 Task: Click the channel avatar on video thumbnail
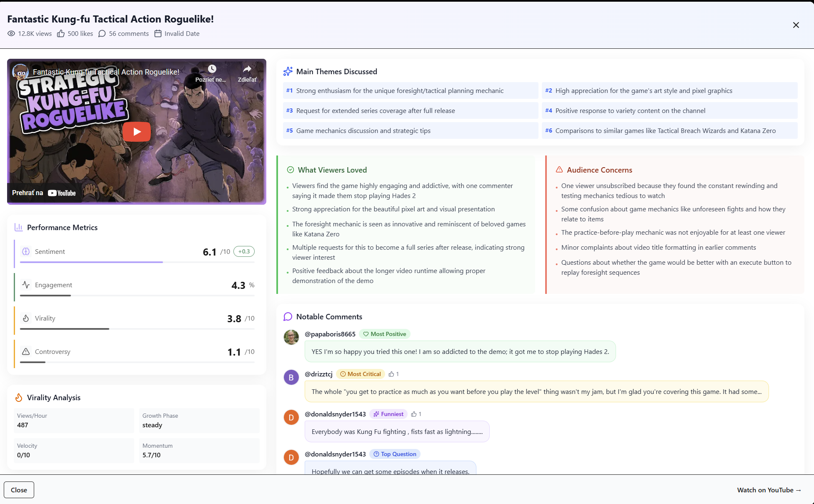(x=20, y=72)
